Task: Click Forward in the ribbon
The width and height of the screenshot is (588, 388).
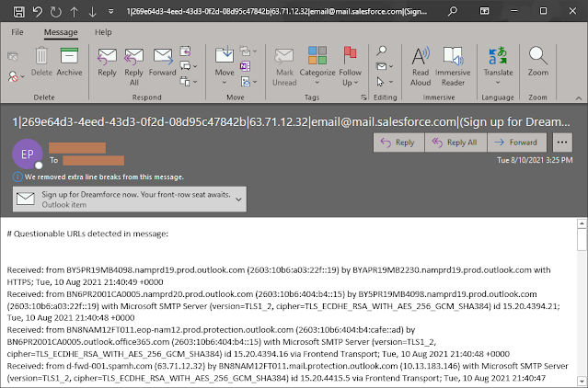Action: pyautogui.click(x=162, y=63)
